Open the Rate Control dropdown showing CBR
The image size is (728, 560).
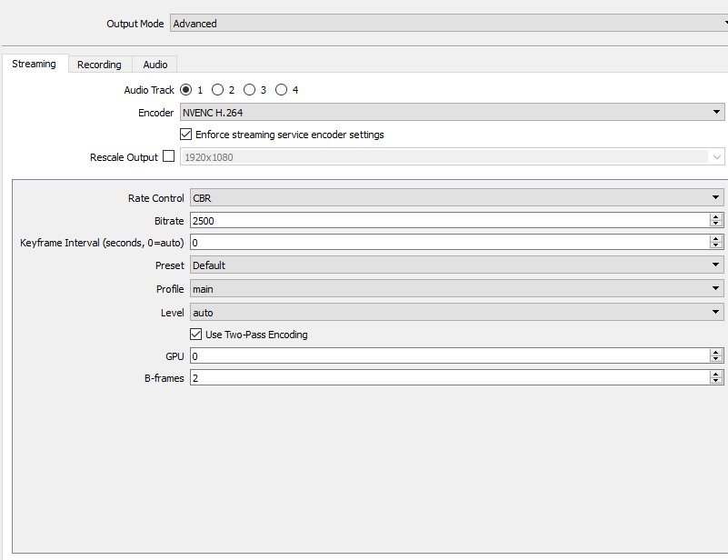pyautogui.click(x=457, y=198)
